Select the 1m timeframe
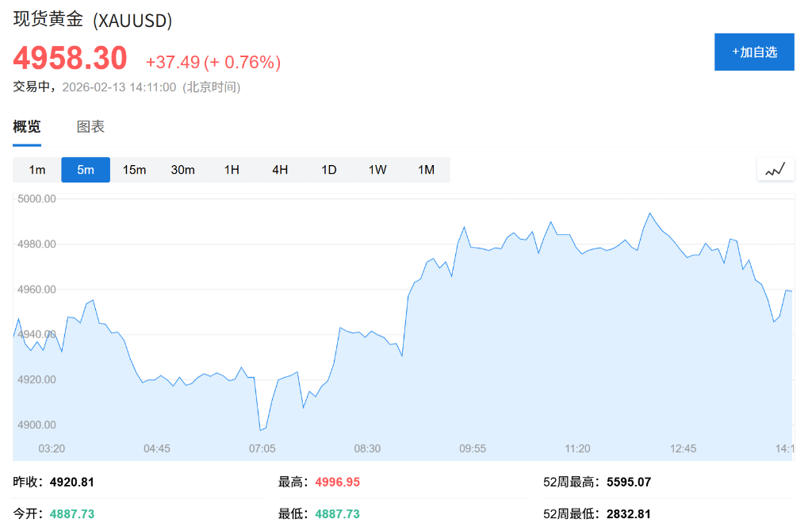 coord(36,169)
